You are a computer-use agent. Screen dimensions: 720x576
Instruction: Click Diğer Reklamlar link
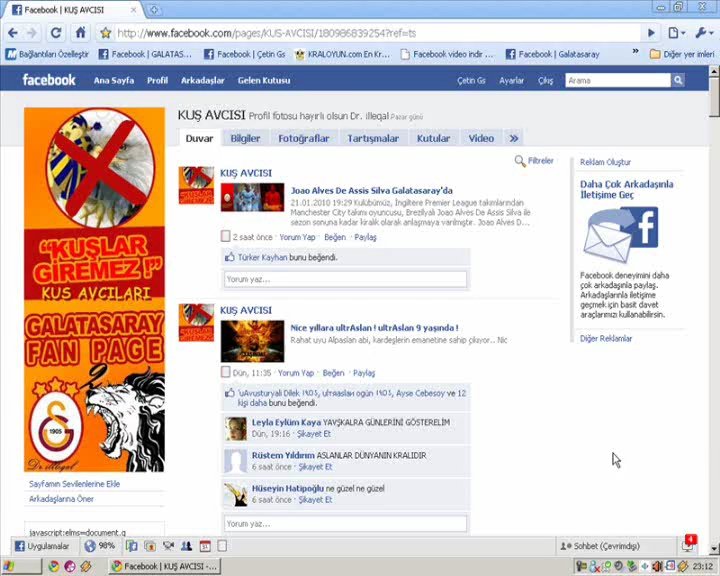[606, 339]
